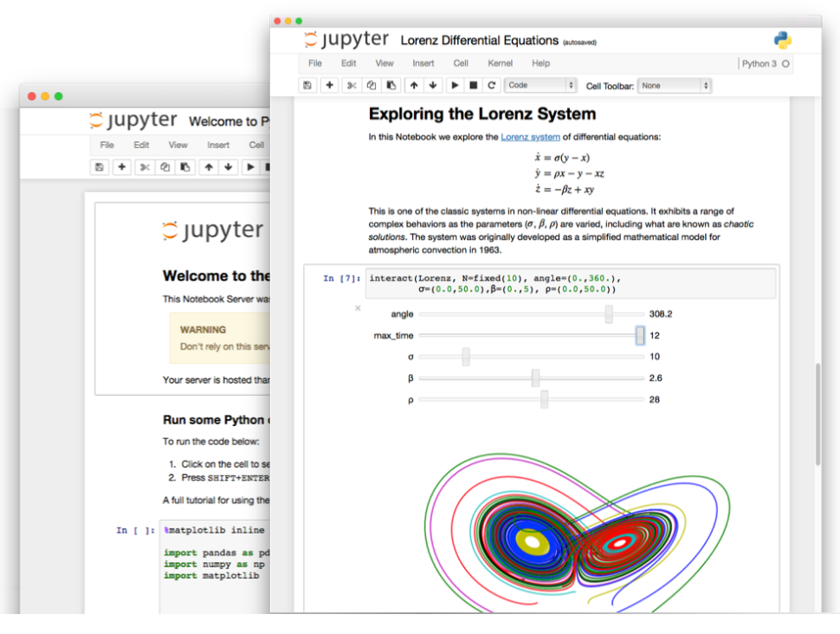Viewport: 840px width, 634px height.
Task: Copy the selected cell
Action: pyautogui.click(x=372, y=85)
